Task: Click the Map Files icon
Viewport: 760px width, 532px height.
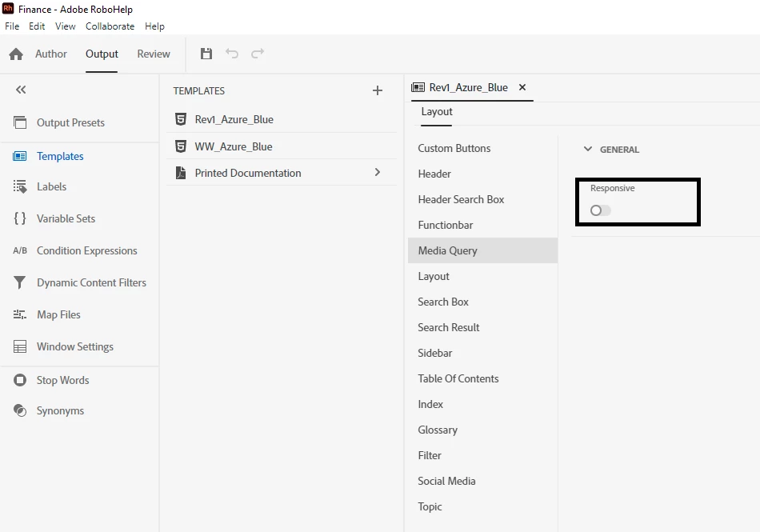Action: (20, 314)
